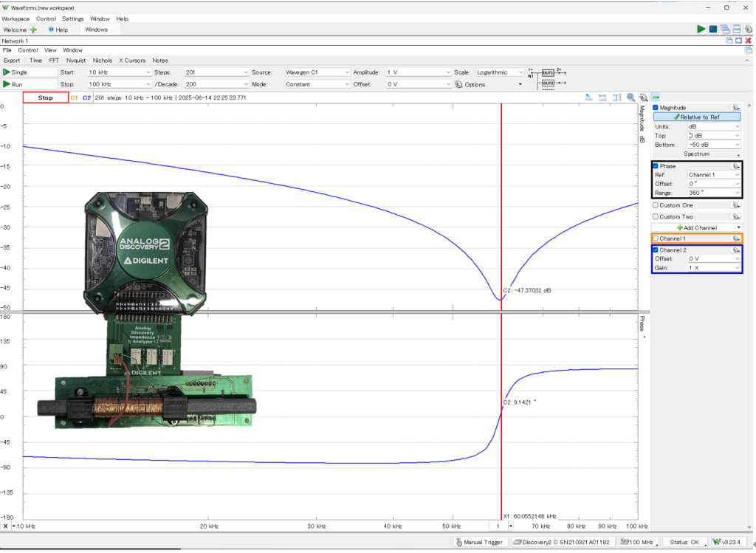Open the Settings menu in the menu bar

click(x=73, y=18)
